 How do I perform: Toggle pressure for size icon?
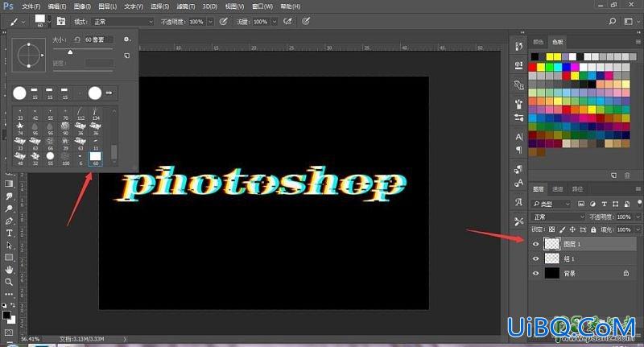point(306,22)
